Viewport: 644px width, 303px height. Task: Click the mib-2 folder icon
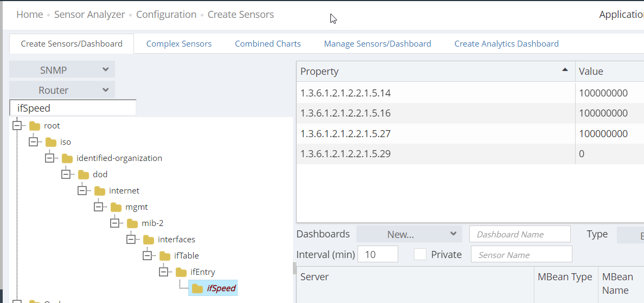(x=132, y=223)
